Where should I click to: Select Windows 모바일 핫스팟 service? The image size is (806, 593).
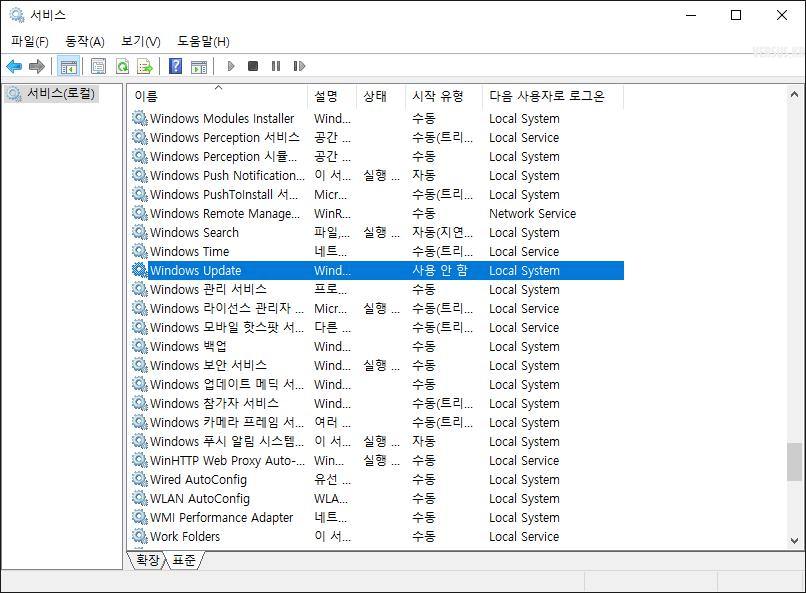tap(377, 327)
